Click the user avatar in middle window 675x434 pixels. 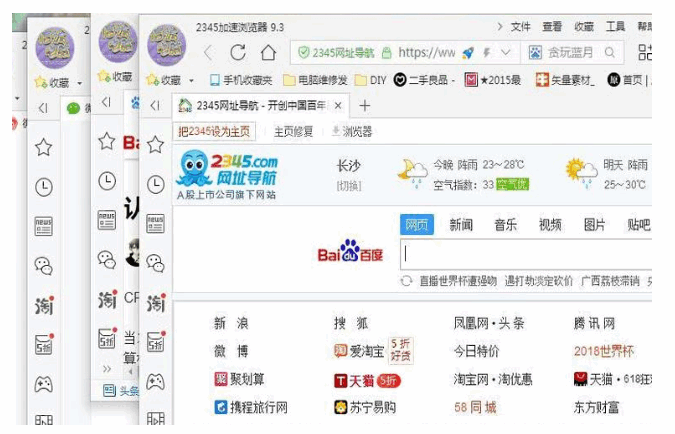coord(118,42)
